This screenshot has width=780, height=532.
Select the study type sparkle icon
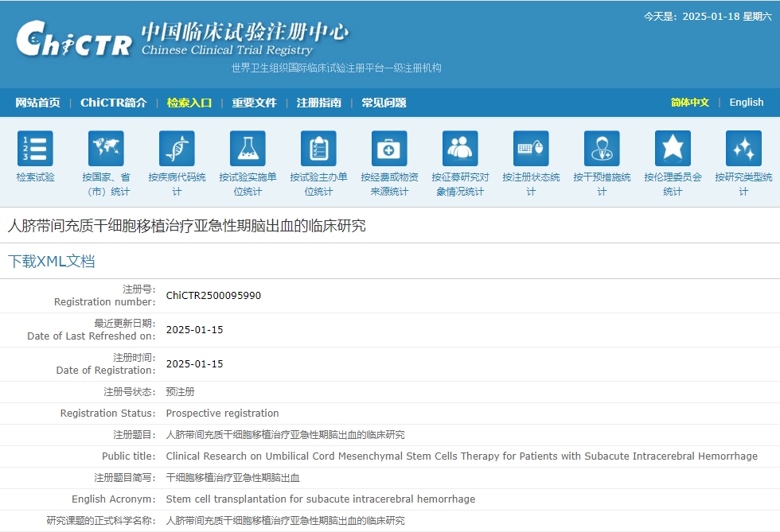[x=743, y=149]
